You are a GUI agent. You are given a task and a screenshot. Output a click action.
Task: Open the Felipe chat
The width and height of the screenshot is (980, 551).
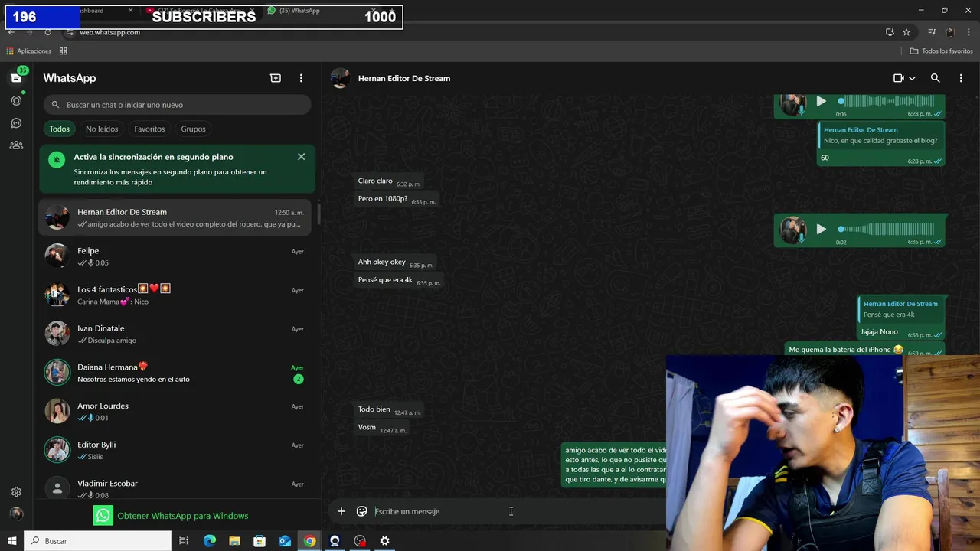coord(175,256)
